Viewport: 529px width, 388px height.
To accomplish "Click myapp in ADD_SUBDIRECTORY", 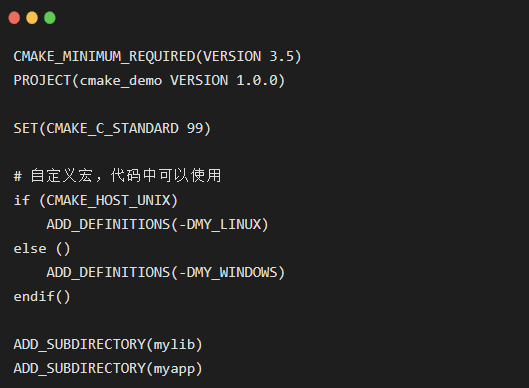I will (174, 369).
